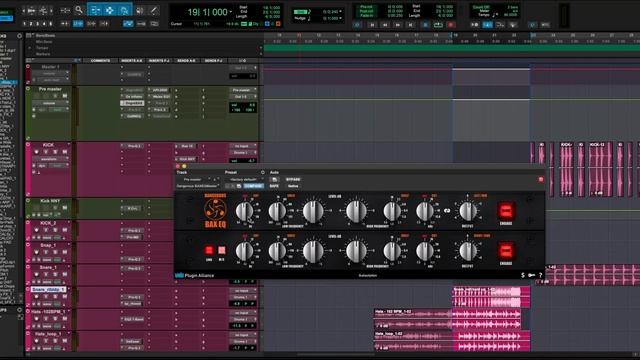The width and height of the screenshot is (640, 360).
Task: Click the Native button in plugin header
Action: 293,186
